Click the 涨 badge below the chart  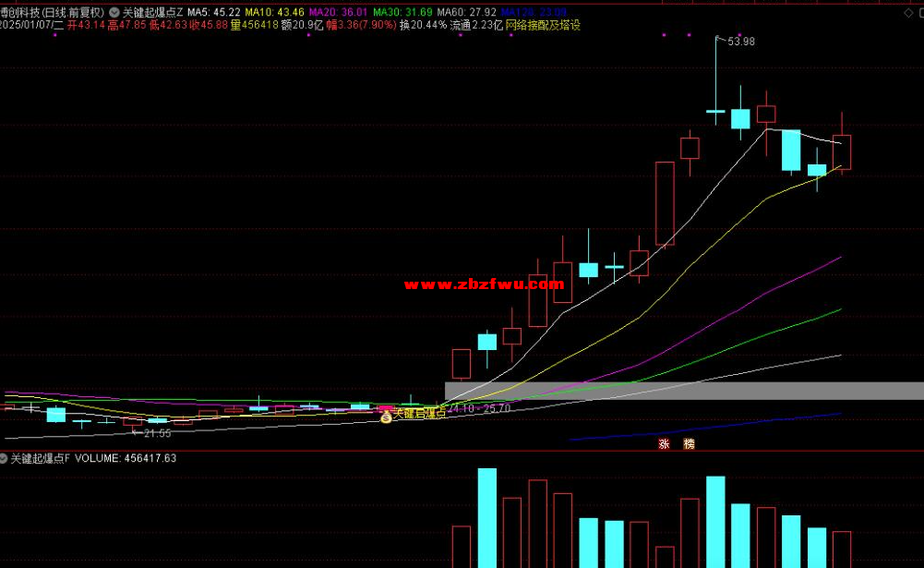(x=664, y=443)
